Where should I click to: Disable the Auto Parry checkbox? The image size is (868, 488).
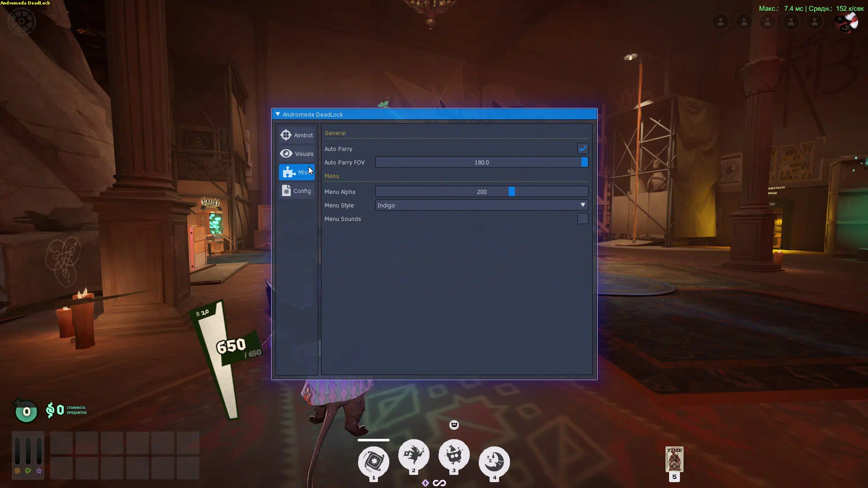[x=582, y=149]
